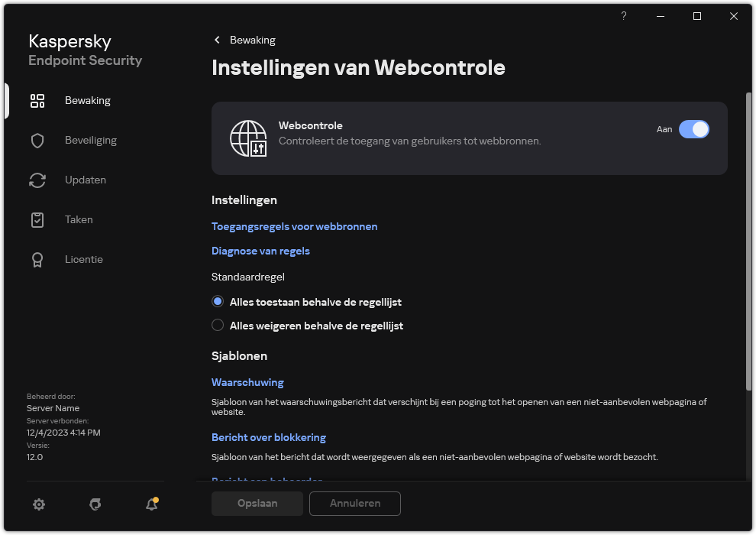
Task: Open application settings via gear icon
Action: pyautogui.click(x=39, y=504)
